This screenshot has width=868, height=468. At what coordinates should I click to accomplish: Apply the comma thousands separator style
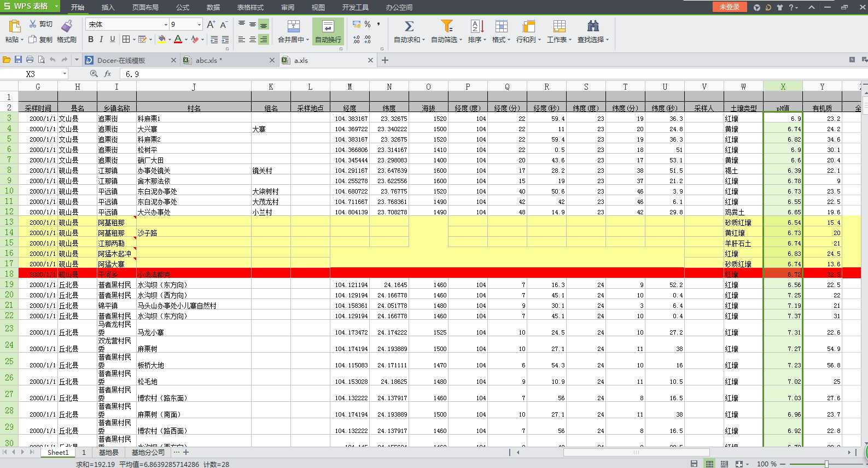tap(378, 25)
